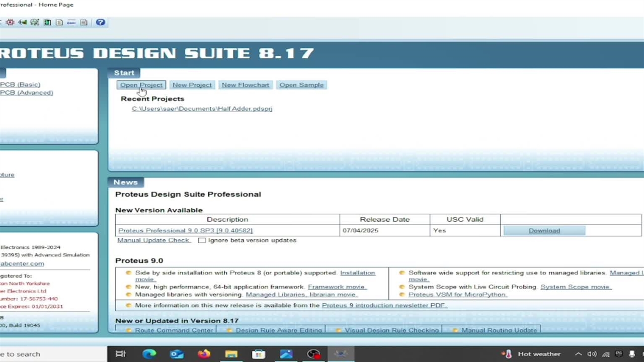Open the System Scope movie link
The height and width of the screenshot is (362, 644).
click(x=575, y=287)
